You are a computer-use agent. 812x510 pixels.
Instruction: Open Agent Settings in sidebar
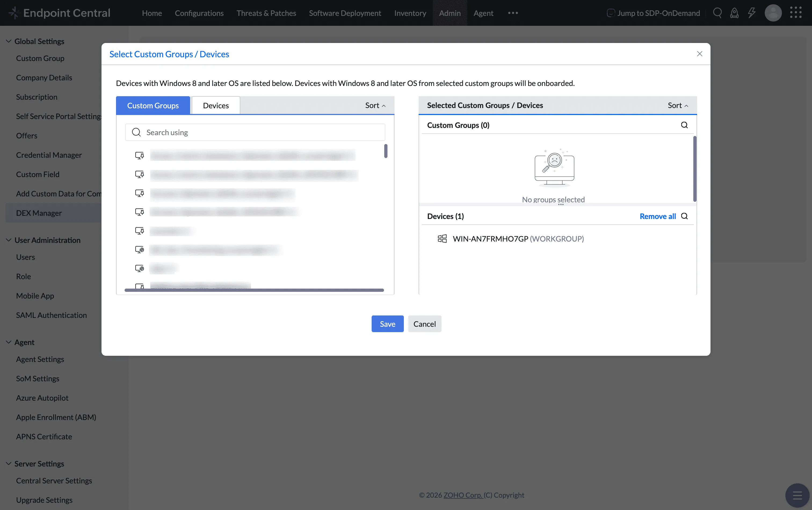coord(40,359)
